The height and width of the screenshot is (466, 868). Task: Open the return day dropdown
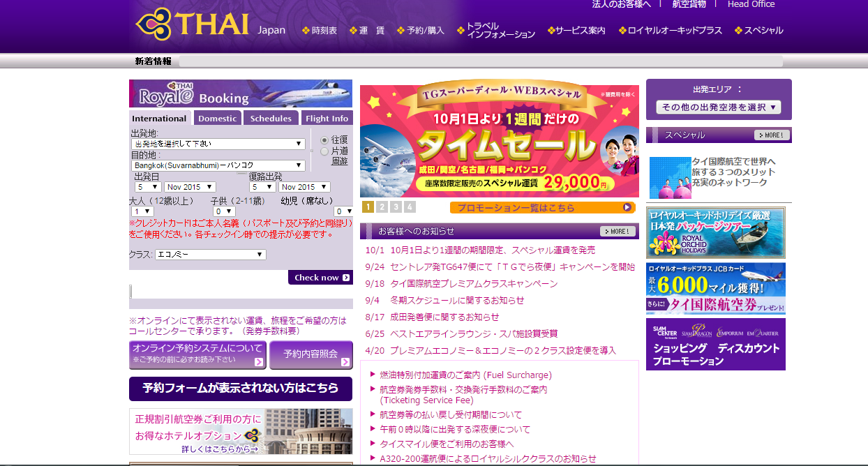(262, 187)
